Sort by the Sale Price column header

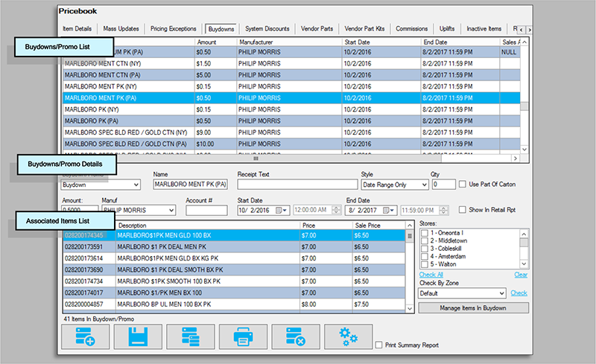point(378,226)
